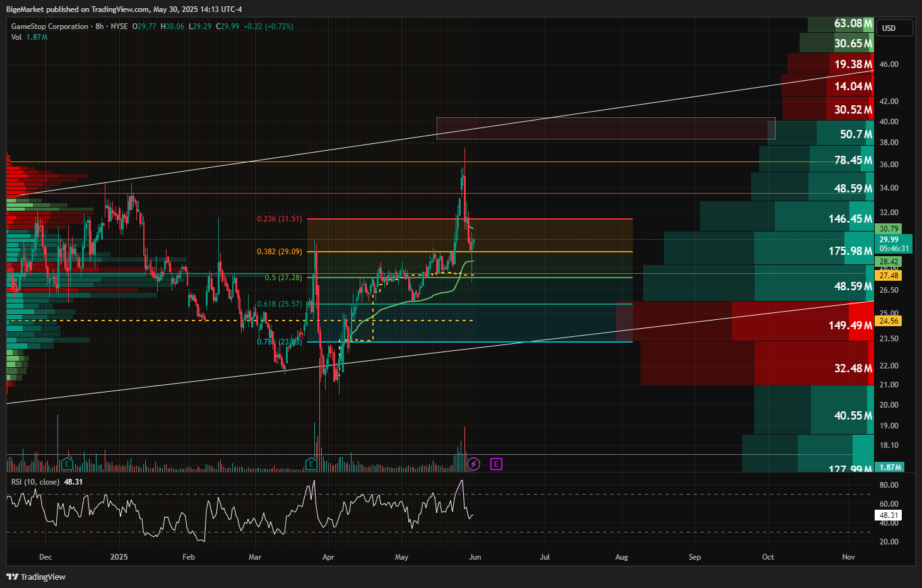Click the 63.08 M volume profile row
Viewport: 922px width, 588px height.
pyautogui.click(x=841, y=24)
